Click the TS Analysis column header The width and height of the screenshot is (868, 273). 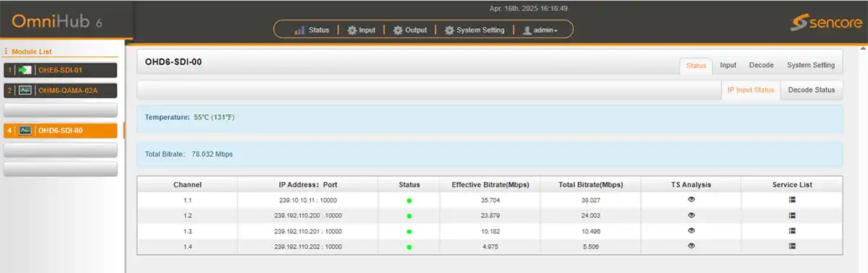coord(691,185)
